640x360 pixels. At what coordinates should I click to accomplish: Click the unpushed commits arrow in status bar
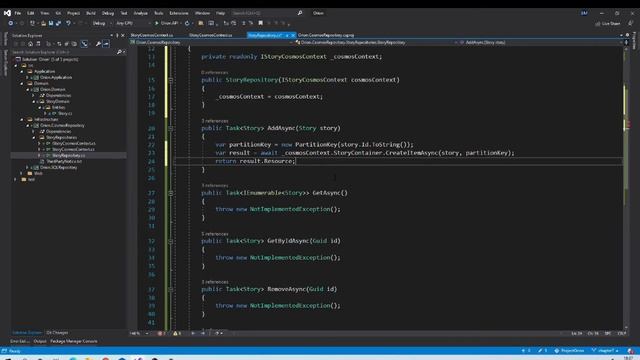click(526, 351)
